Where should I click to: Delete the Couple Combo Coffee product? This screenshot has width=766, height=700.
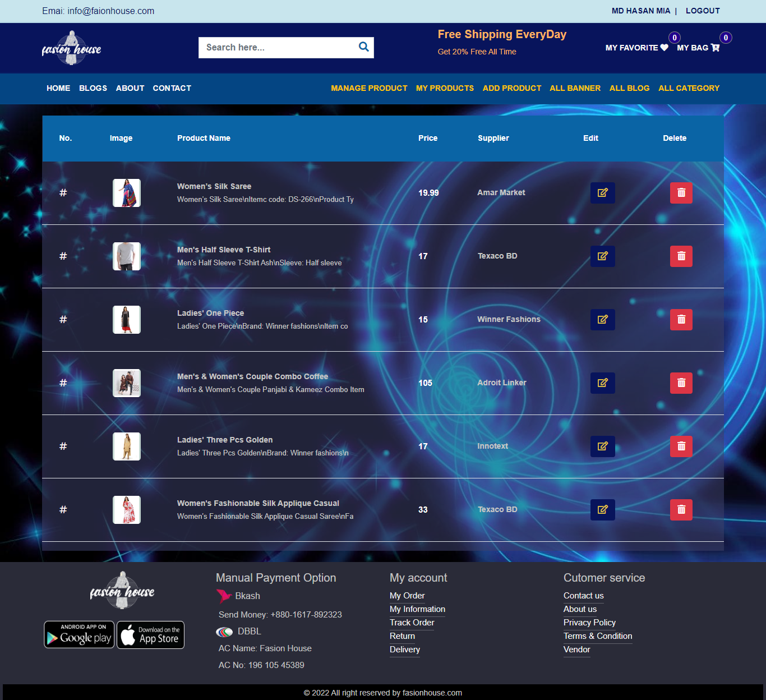click(x=681, y=383)
